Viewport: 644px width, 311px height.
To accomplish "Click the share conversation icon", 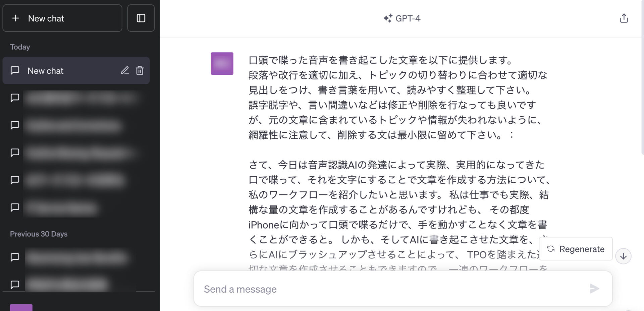I will [624, 18].
